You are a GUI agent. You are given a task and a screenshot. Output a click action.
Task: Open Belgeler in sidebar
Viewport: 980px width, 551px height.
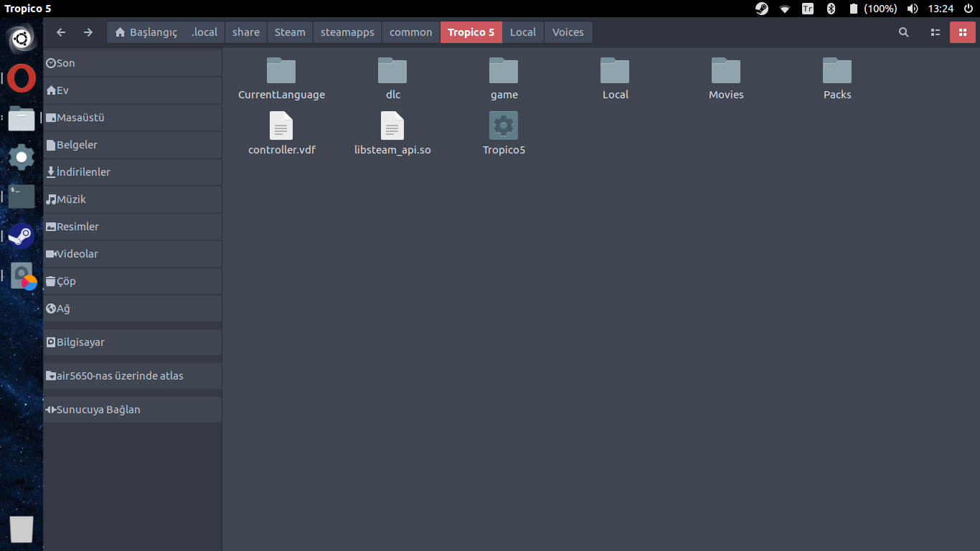click(x=133, y=145)
